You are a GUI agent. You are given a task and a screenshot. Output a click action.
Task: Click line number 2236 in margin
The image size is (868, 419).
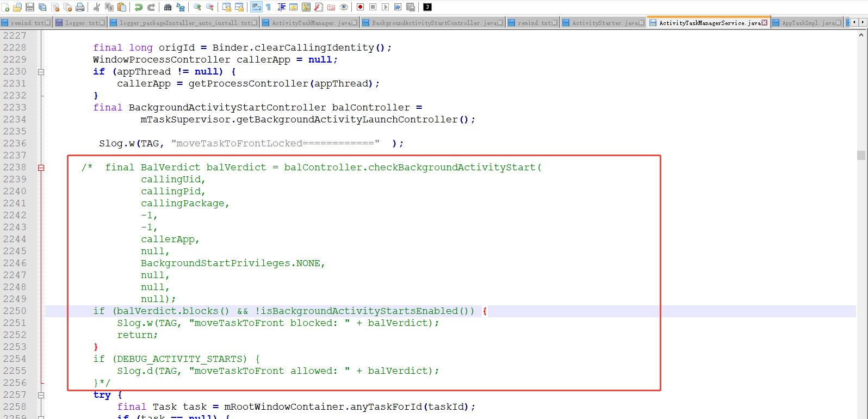pos(15,143)
